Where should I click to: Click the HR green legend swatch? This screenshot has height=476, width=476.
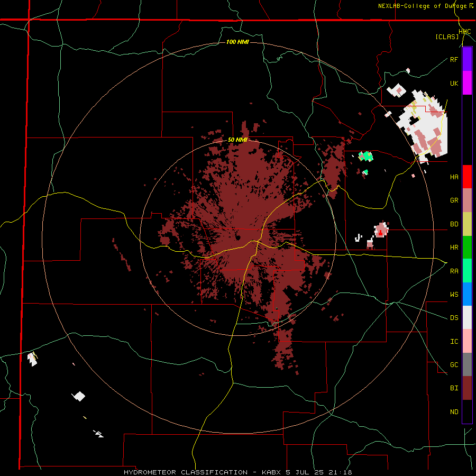pyautogui.click(x=467, y=248)
